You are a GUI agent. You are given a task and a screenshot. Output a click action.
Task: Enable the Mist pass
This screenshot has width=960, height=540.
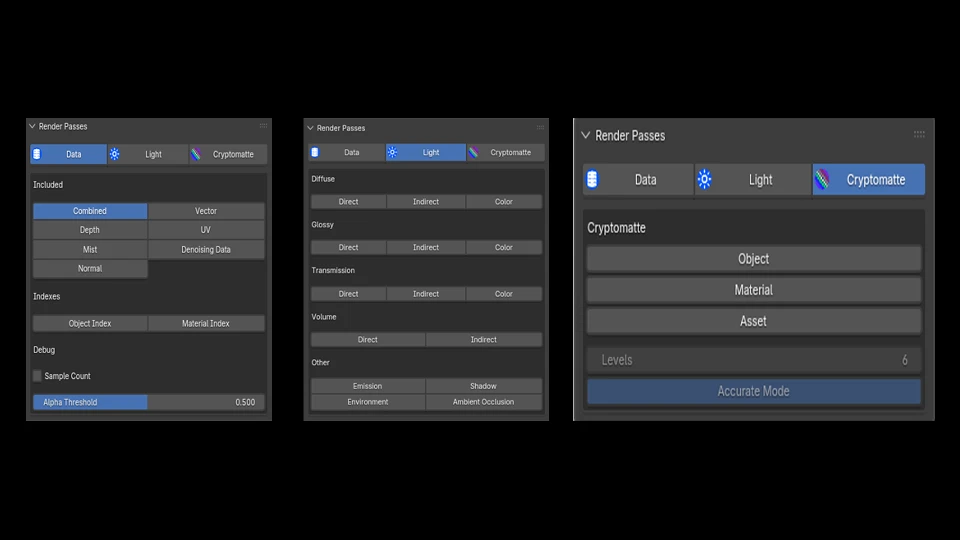click(x=90, y=250)
